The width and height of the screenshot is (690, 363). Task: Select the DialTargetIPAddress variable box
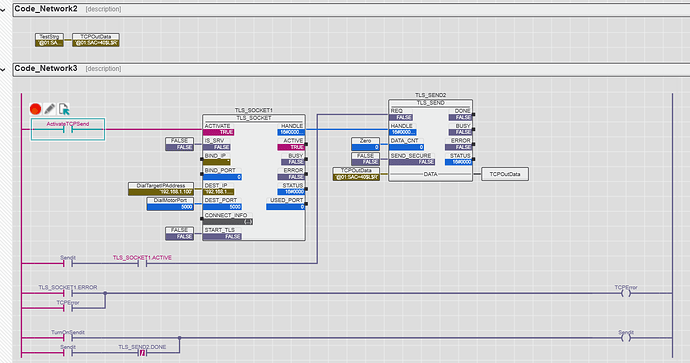coord(161,189)
